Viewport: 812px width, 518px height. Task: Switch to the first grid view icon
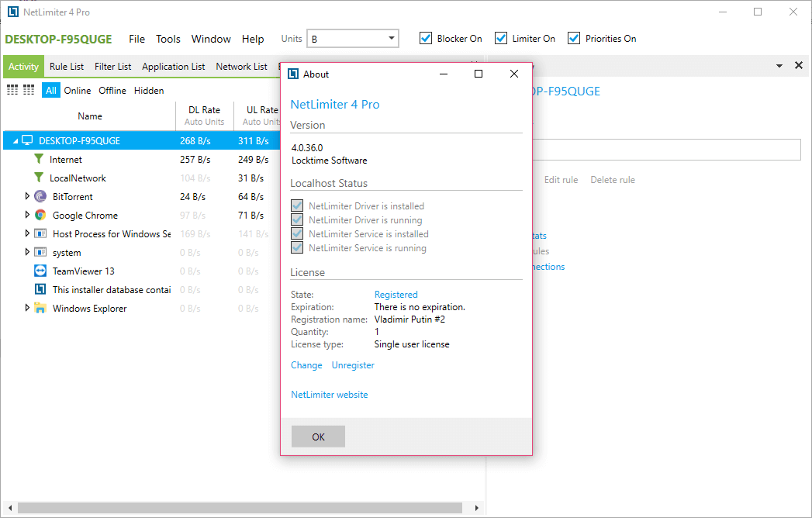12,90
